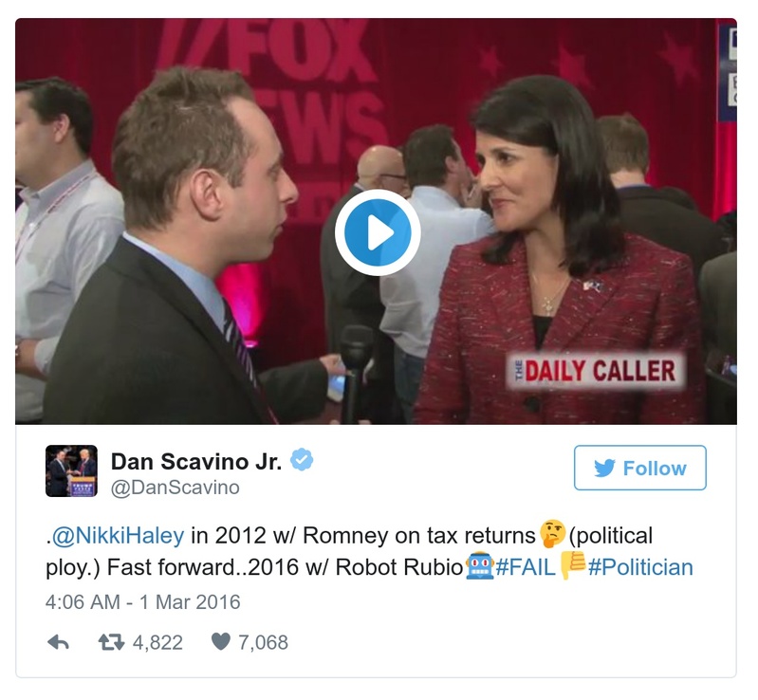Viewport: 758px width, 700px height.
Task: Click the thinking face emoji
Action: coord(552,534)
